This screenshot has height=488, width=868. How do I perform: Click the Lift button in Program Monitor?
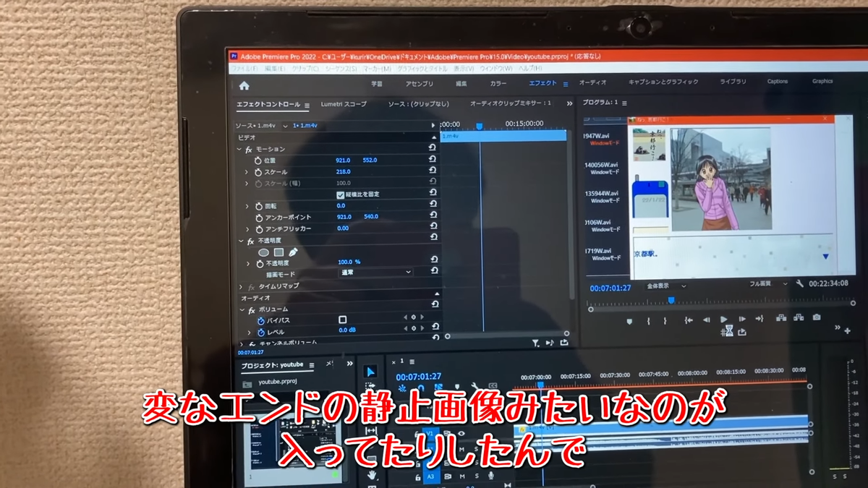pos(780,317)
